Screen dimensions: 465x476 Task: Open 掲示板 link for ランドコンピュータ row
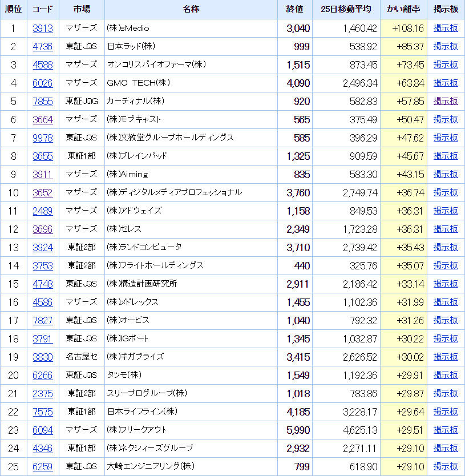(x=446, y=247)
